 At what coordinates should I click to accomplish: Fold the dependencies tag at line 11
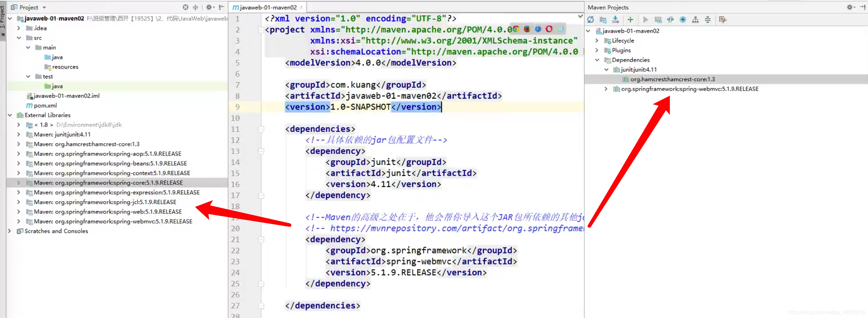click(x=261, y=129)
